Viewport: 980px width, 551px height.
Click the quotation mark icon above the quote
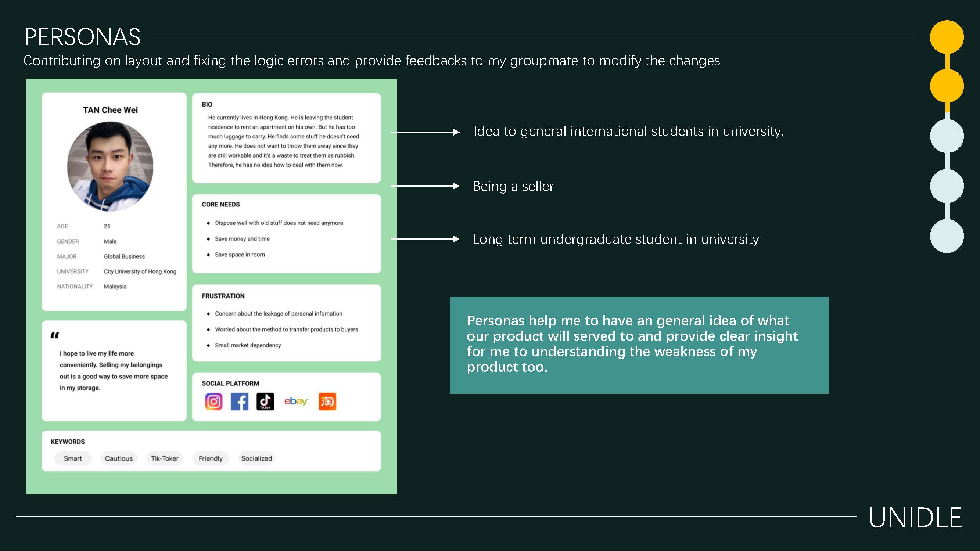point(55,335)
